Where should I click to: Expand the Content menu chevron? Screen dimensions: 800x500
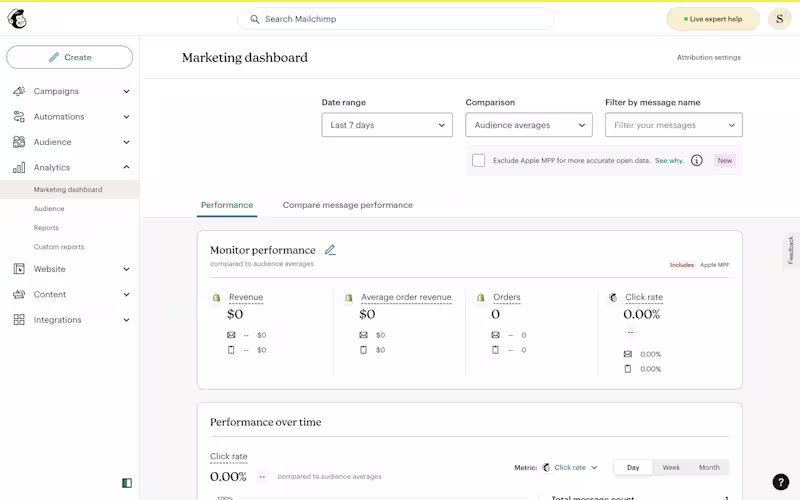[126, 294]
